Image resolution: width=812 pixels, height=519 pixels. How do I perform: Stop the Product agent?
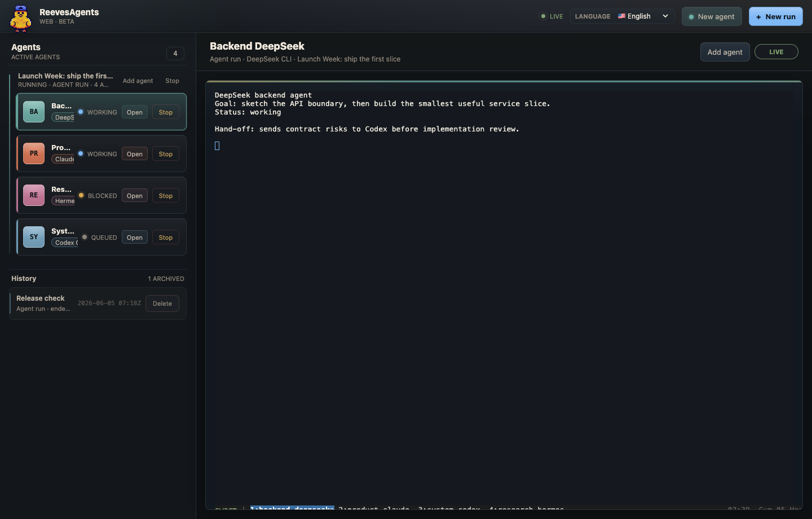tap(166, 154)
